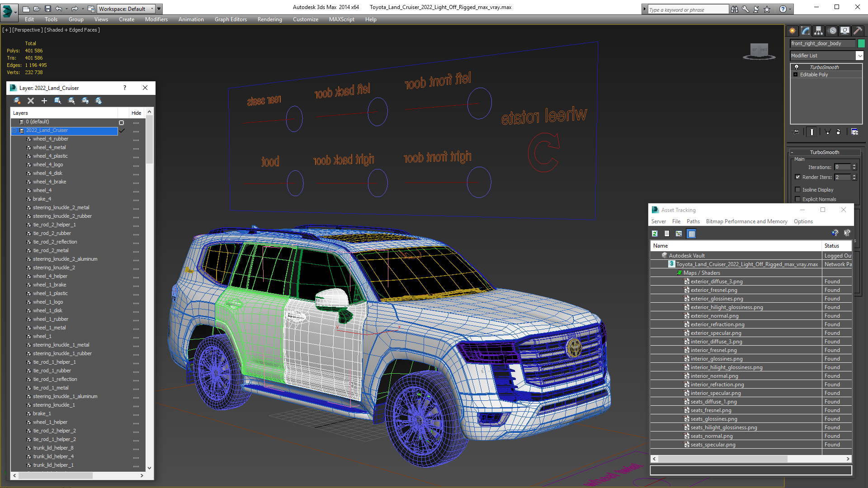Click the Delete layer X icon in Layer dialog
Image resolution: width=868 pixels, height=488 pixels.
pos(31,101)
